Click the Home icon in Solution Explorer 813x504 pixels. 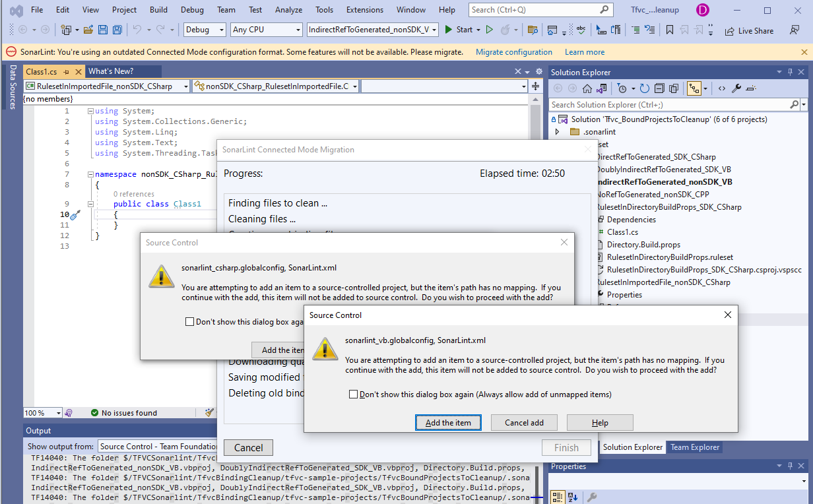coord(587,88)
